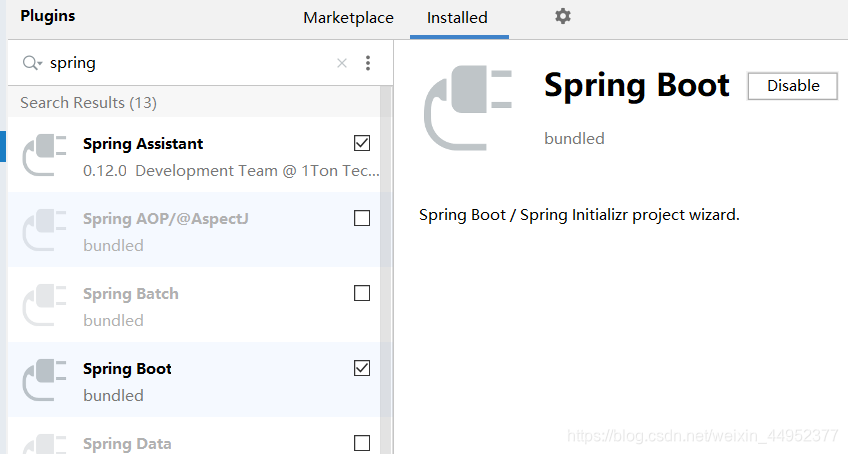
Task: Clear the spring search text
Action: pos(342,63)
